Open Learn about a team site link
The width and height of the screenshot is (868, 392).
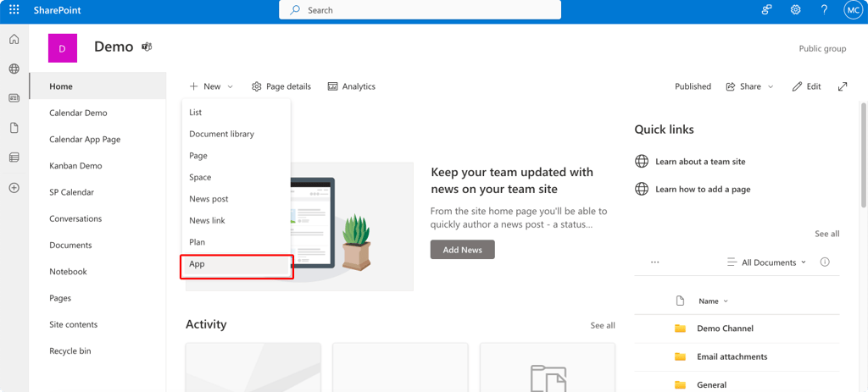[x=700, y=162]
